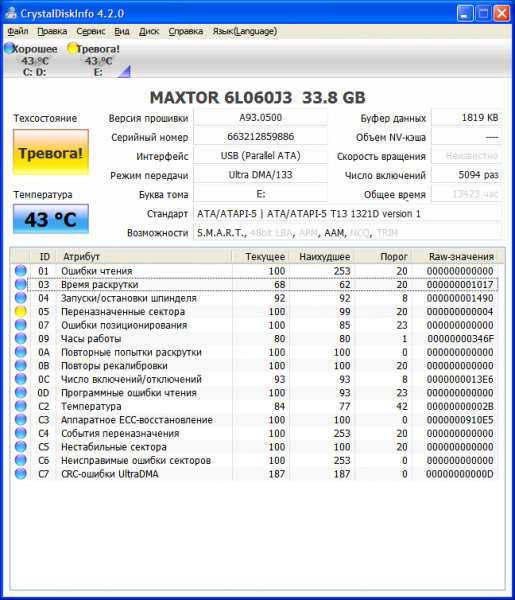This screenshot has width=515, height=600.
Task: Click status icon of Повторные попытки раскрутки row
Action: 21,352
